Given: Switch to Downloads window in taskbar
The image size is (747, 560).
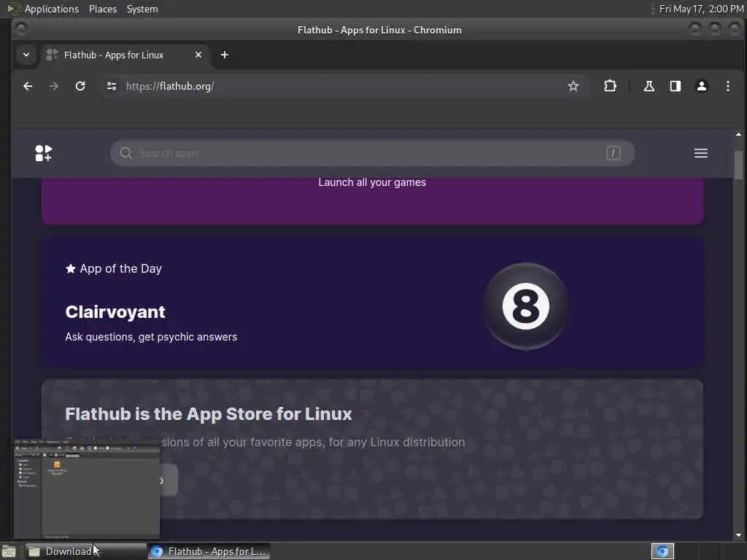Looking at the screenshot, I should 86,551.
